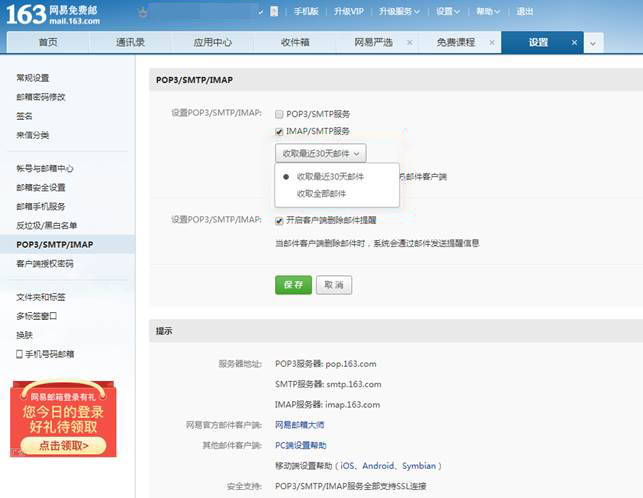Click the tab overflow arrow after 设置
The image size is (643, 498).
point(593,43)
